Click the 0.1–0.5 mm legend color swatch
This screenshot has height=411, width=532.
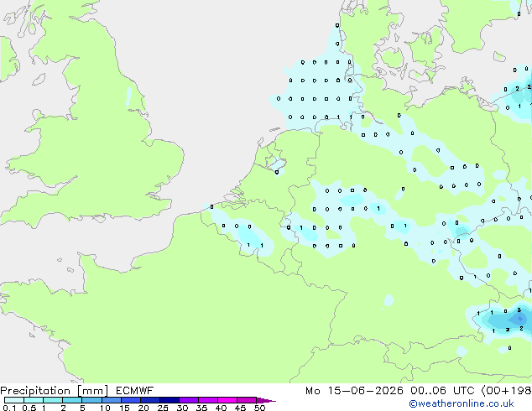point(14,400)
